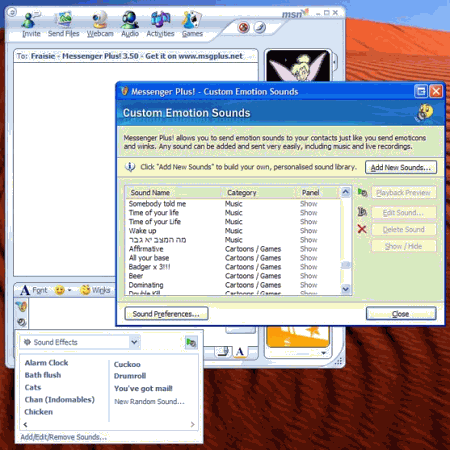This screenshot has height=450, width=450.
Task: Click the Add New Sounds button
Action: point(401,167)
